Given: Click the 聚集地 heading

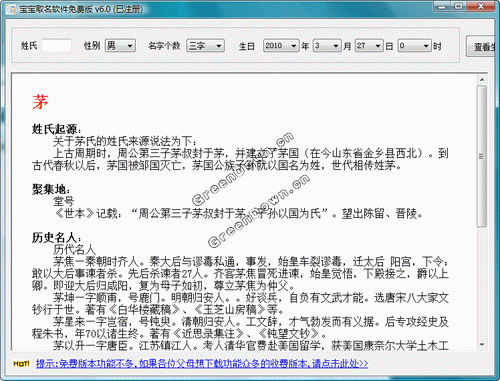Looking at the screenshot, I should click(51, 189).
